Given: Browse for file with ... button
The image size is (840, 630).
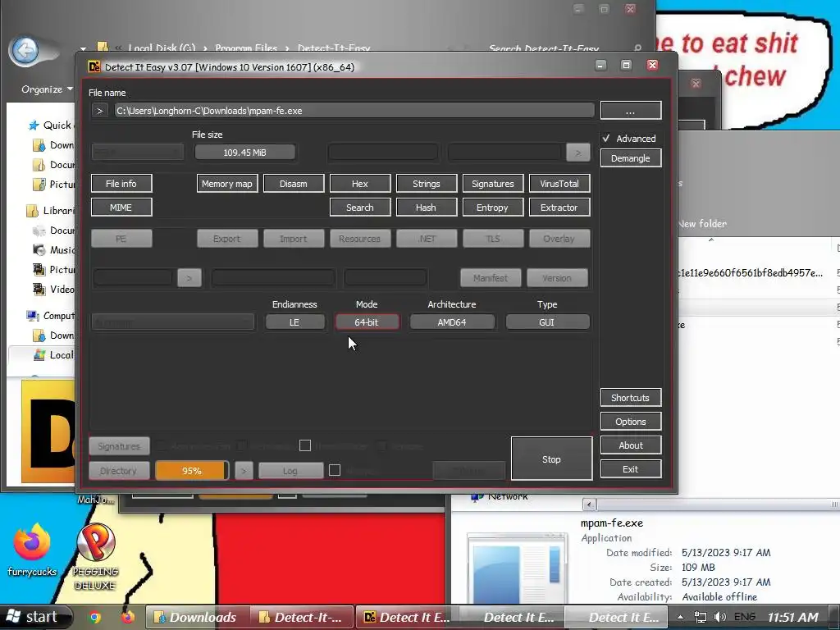Looking at the screenshot, I should (x=631, y=111).
